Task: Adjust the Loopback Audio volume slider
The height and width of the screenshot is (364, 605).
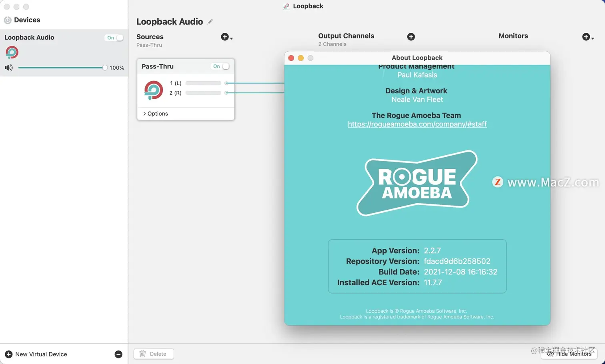Action: click(62, 68)
